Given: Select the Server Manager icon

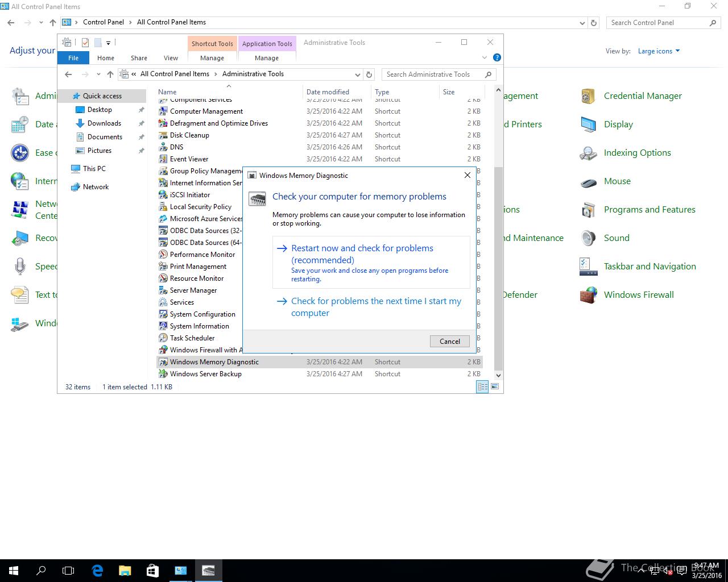Looking at the screenshot, I should click(163, 290).
